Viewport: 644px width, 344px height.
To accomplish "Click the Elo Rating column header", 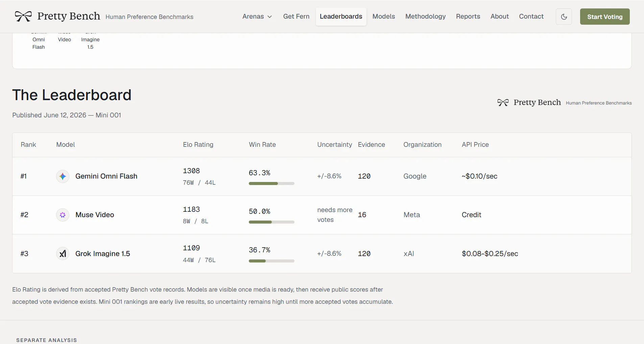I will pyautogui.click(x=198, y=144).
